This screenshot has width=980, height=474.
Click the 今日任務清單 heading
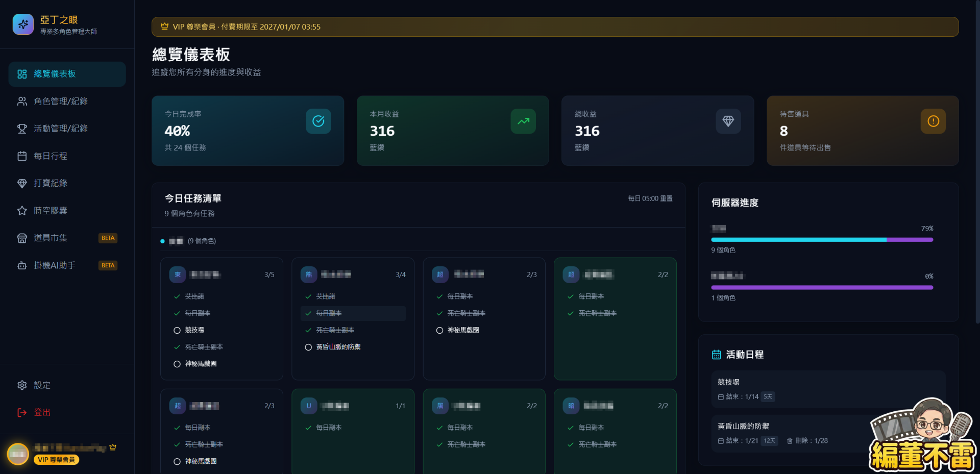tap(193, 198)
